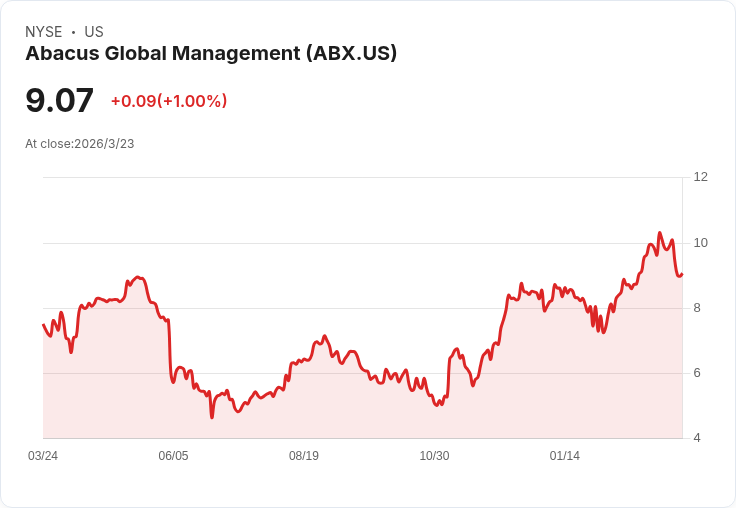736x508 pixels.
Task: Select the 10/30 date axis label
Action: click(434, 455)
